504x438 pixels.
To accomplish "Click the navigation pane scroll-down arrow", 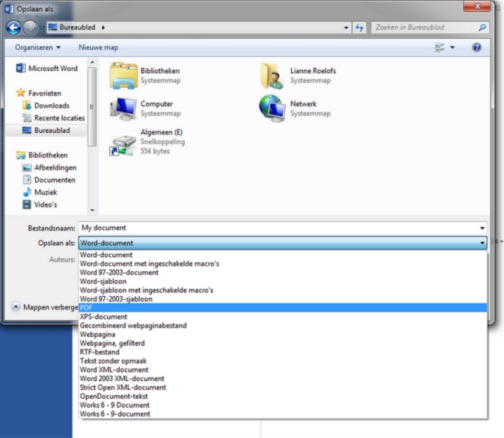I will coord(92,211).
